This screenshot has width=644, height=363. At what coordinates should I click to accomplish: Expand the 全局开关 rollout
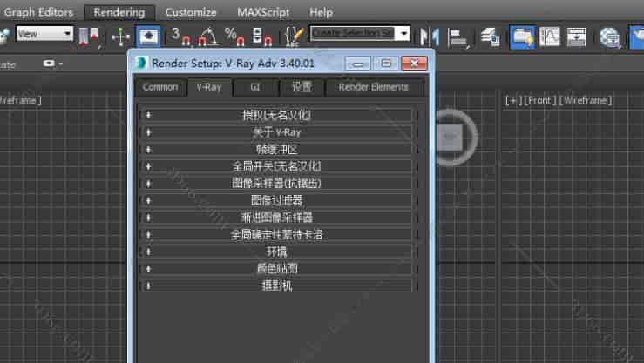click(x=275, y=165)
